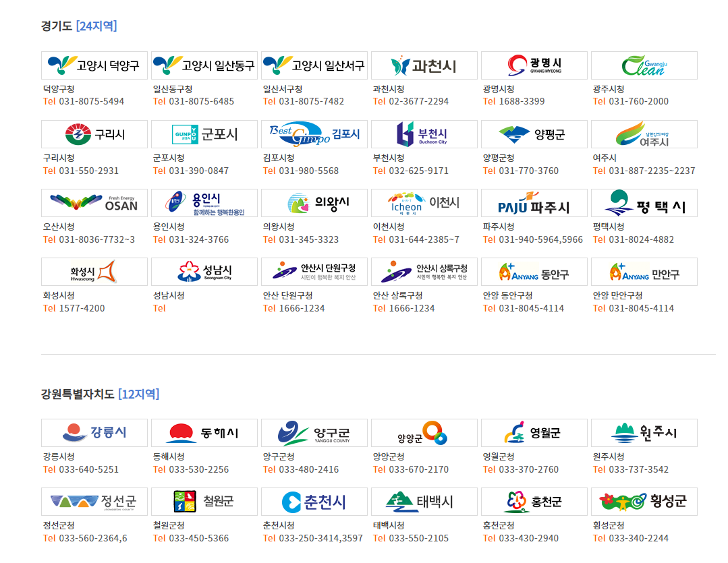Select the 화성시 Hwaseong logo banner

(94, 272)
